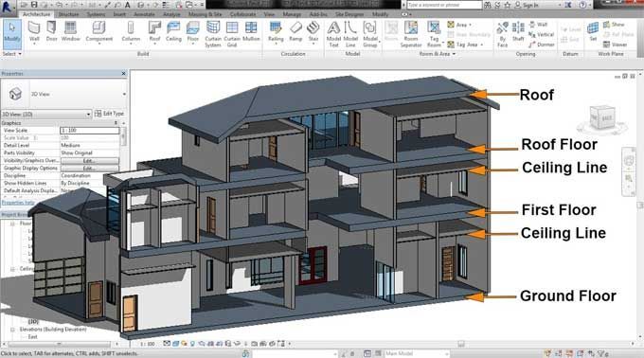The width and height of the screenshot is (644, 358).
Task: Select the Wall tool
Action: 34,32
